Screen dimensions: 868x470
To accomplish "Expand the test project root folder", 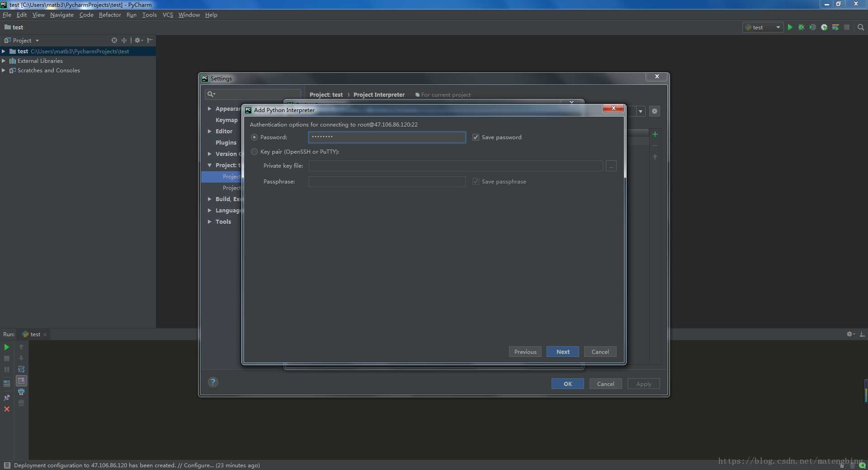I will point(4,52).
